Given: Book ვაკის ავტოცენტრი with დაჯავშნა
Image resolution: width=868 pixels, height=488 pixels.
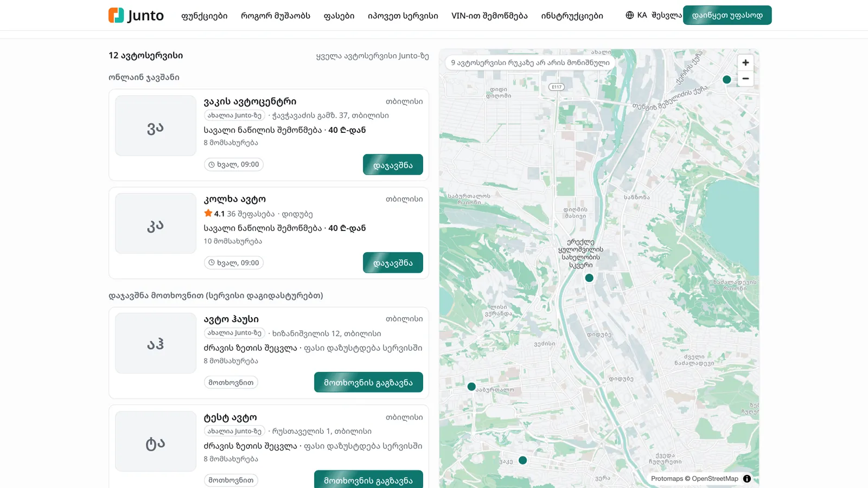Looking at the screenshot, I should tap(393, 165).
